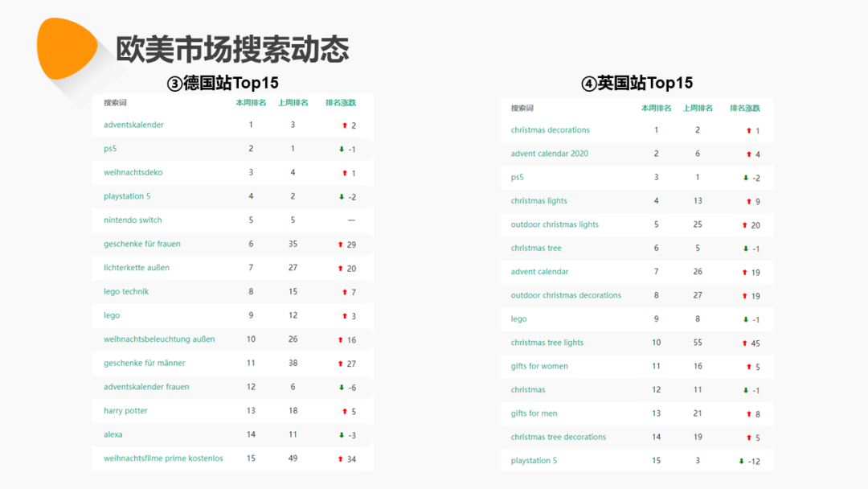Click the green down arrow in adventskalender frauen row
This screenshot has width=868, height=489.
point(342,387)
